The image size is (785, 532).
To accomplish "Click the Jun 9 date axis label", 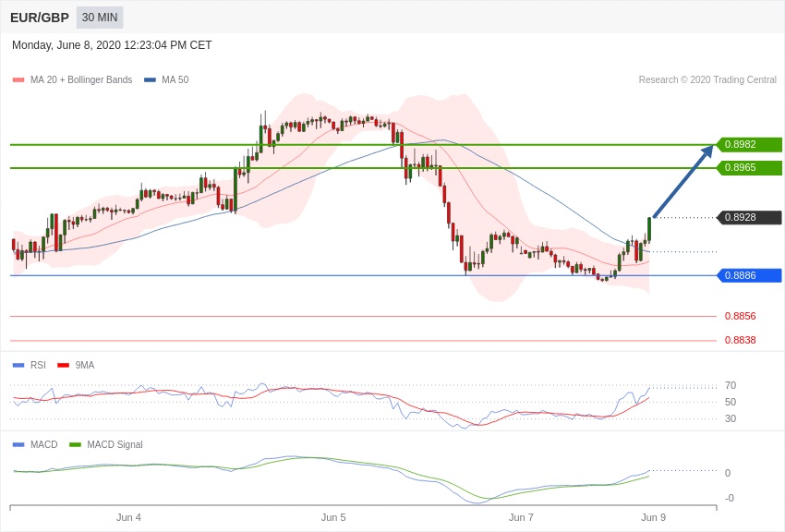I will tap(653, 517).
